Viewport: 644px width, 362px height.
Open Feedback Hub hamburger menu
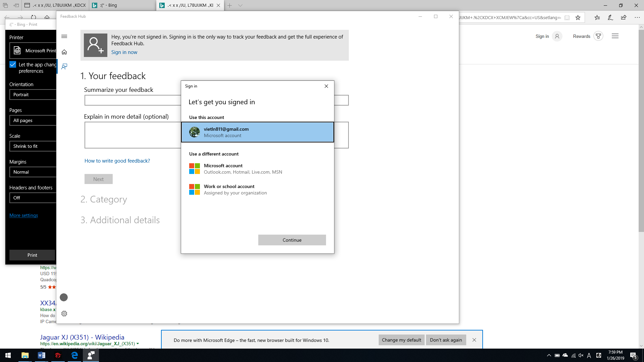click(64, 37)
